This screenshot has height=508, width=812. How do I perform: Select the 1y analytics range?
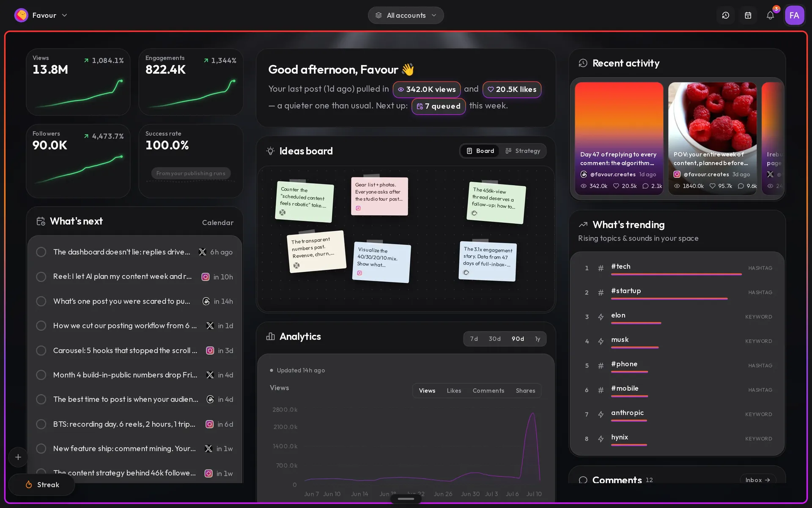(x=538, y=339)
